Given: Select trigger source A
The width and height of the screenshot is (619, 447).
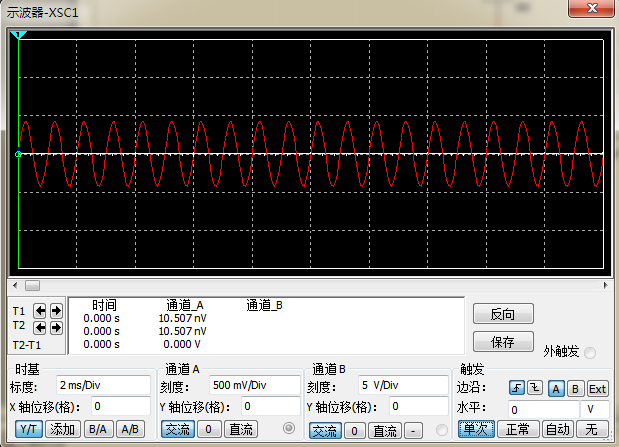Looking at the screenshot, I should (x=556, y=389).
